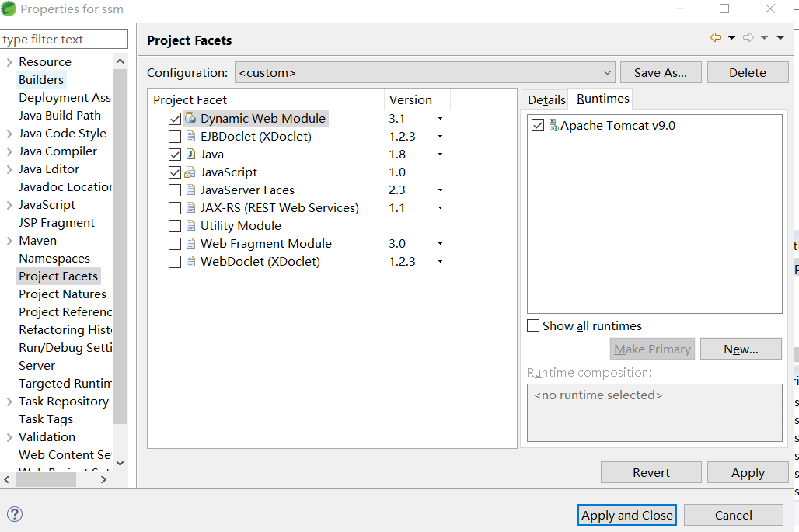Select Task Tags in the tree

[46, 419]
